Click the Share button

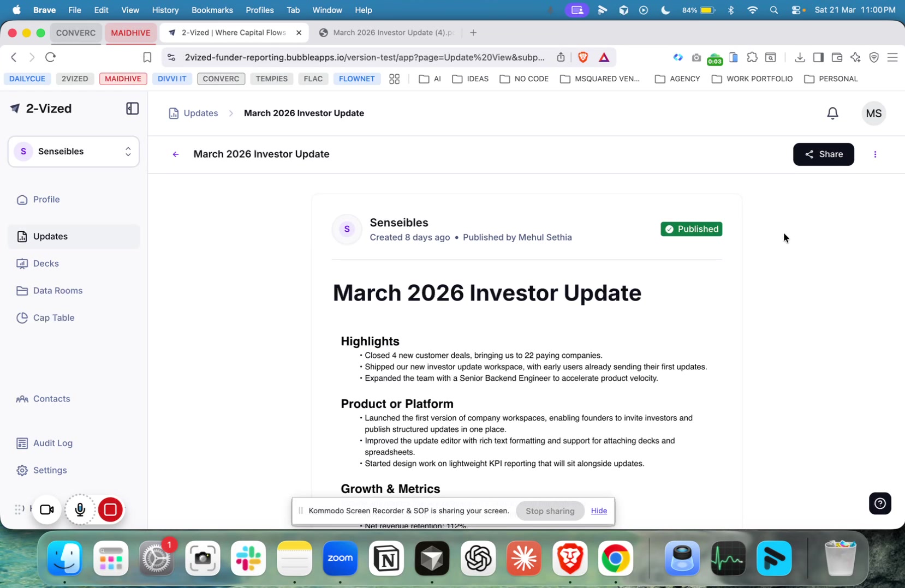823,154
